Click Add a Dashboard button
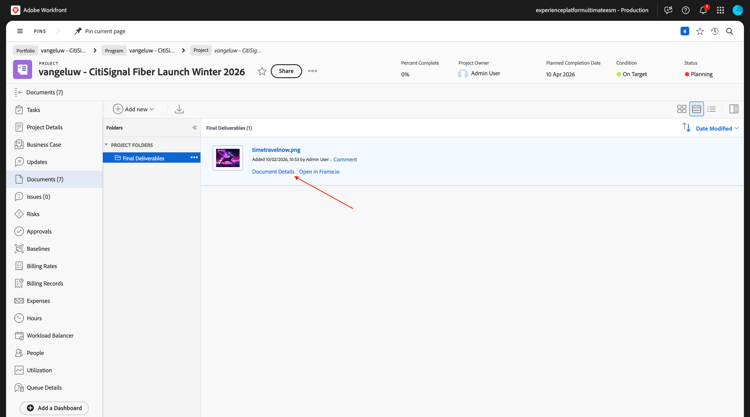The image size is (750, 417). 55,408
